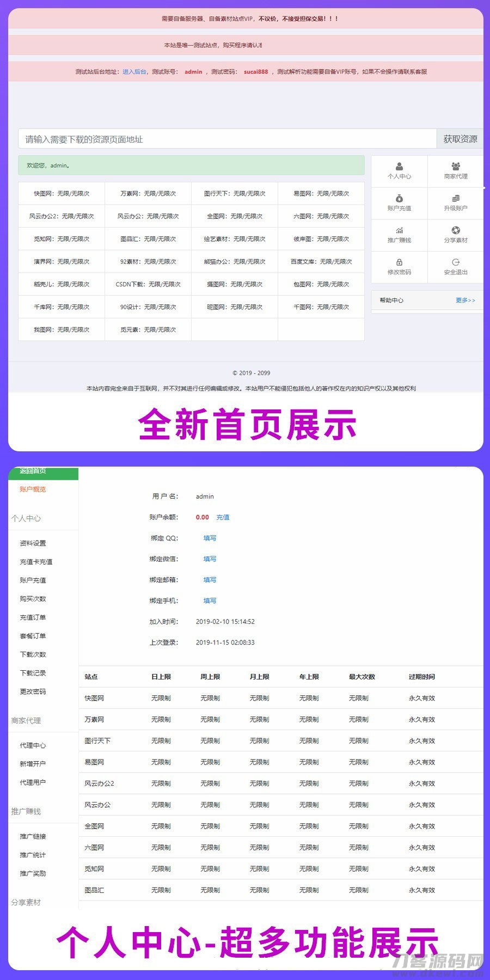
Task: Click the last login 2019-11-15 02:08:33
Action: click(x=225, y=642)
